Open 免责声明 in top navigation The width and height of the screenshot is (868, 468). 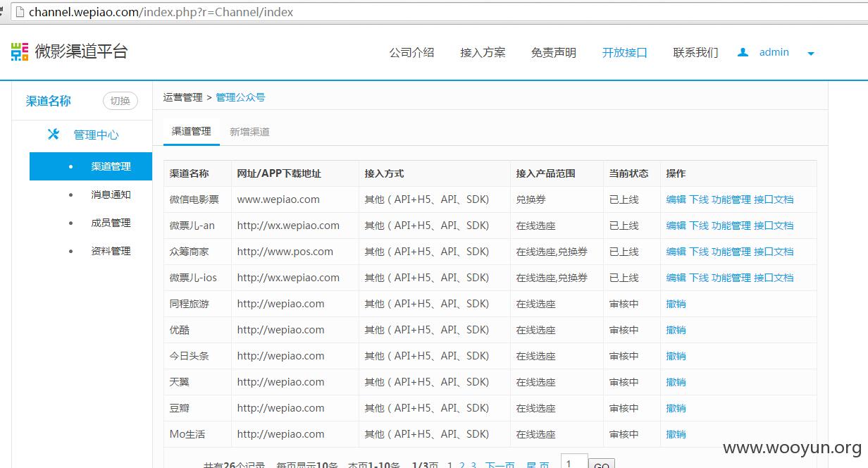coord(554,52)
